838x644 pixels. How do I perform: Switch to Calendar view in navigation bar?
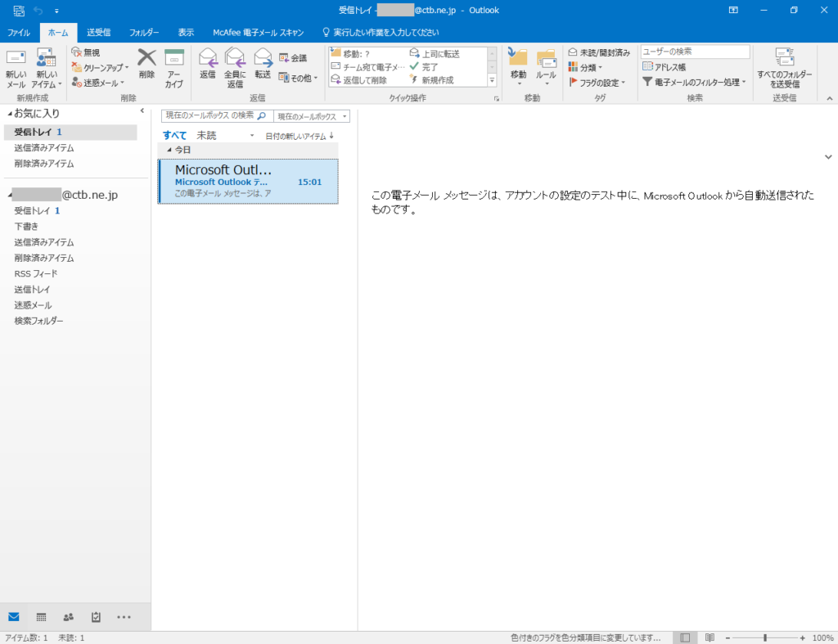coord(41,617)
